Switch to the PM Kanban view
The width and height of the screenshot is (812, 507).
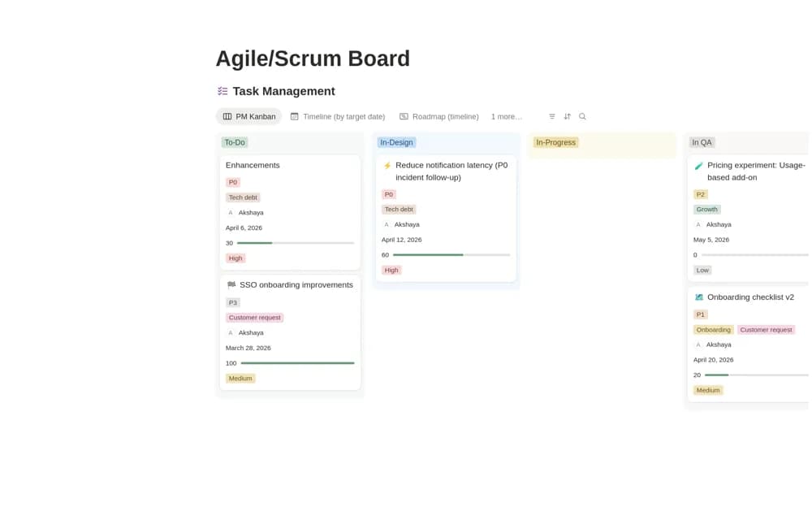pos(248,117)
